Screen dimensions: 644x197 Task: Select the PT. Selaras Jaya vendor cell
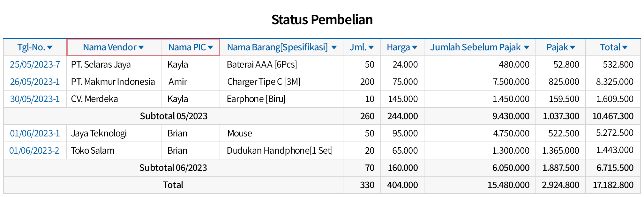click(101, 65)
